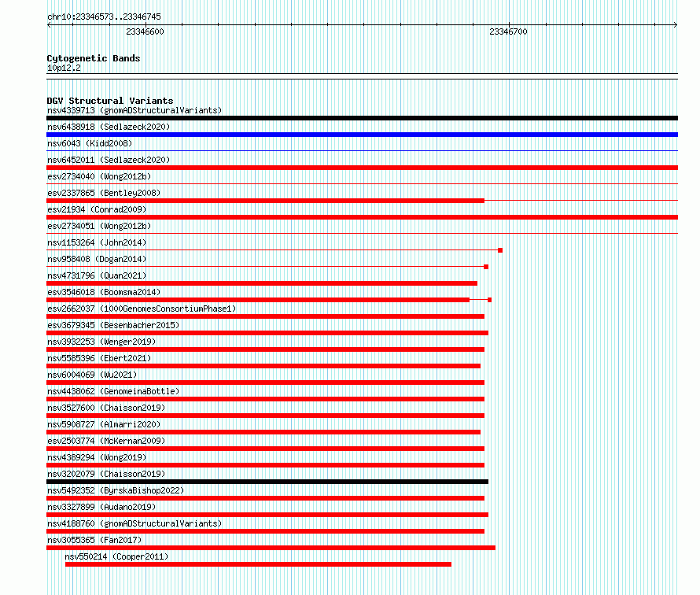Click the small red end marker of esv3546018

(490, 300)
